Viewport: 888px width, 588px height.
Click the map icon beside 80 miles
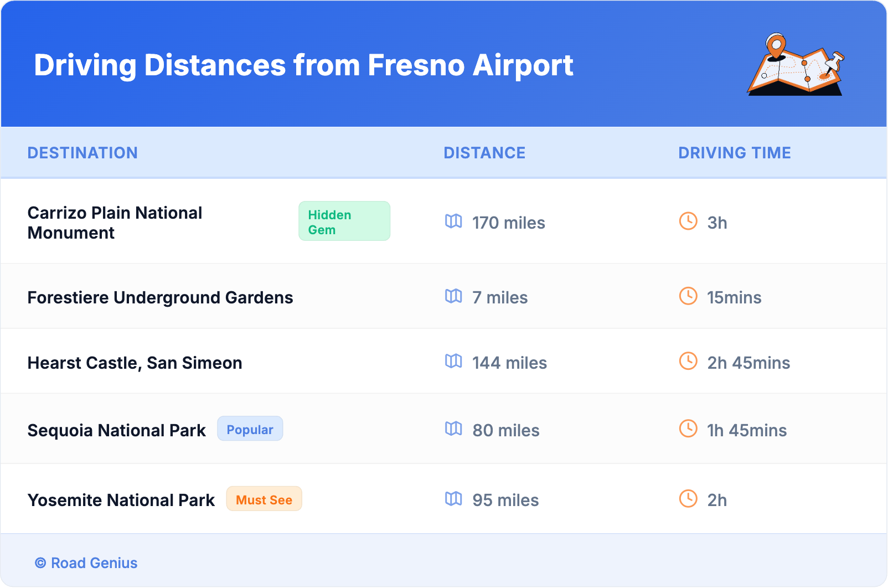click(x=453, y=429)
